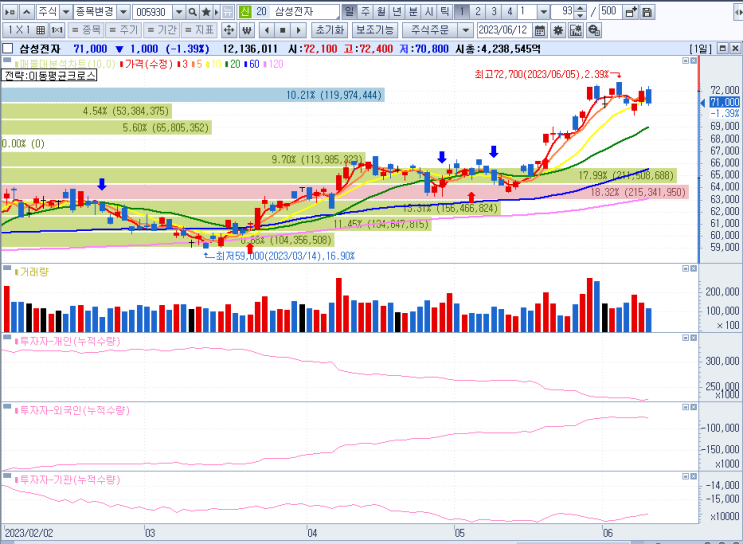
Task: Click the total bars field showing 500
Action: [x=610, y=12]
